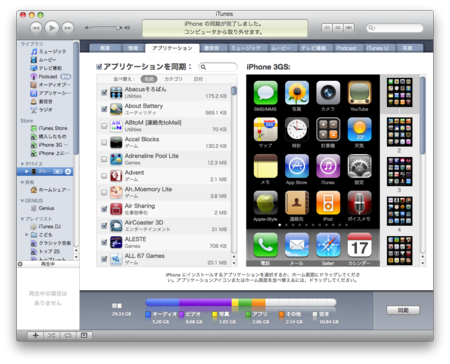Screen dimensions: 450x364
Task: Collapse the GENIUS sidebar section
Action: point(22,201)
